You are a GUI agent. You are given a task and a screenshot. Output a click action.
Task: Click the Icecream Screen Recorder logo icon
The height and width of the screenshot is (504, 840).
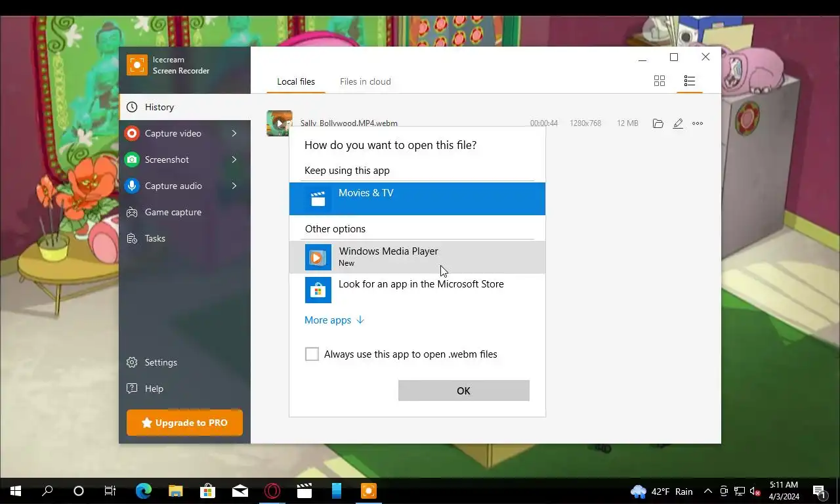point(137,65)
